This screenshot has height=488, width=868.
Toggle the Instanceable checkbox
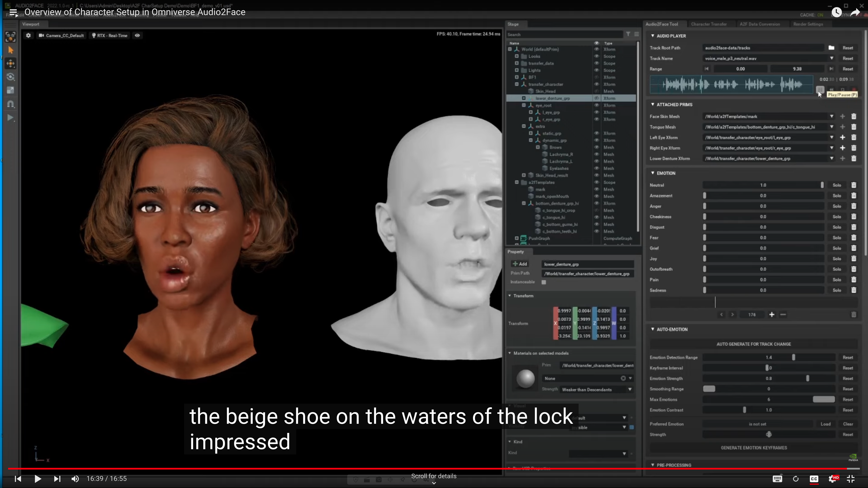click(x=544, y=282)
